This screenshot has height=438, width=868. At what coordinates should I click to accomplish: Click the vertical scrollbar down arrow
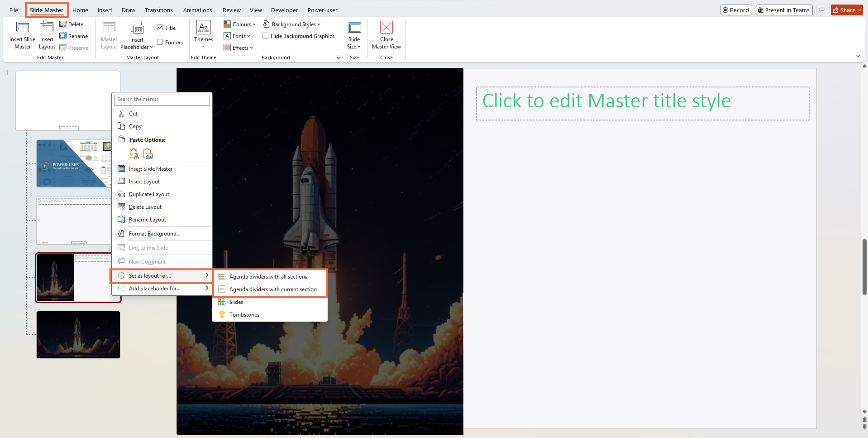pos(864,412)
